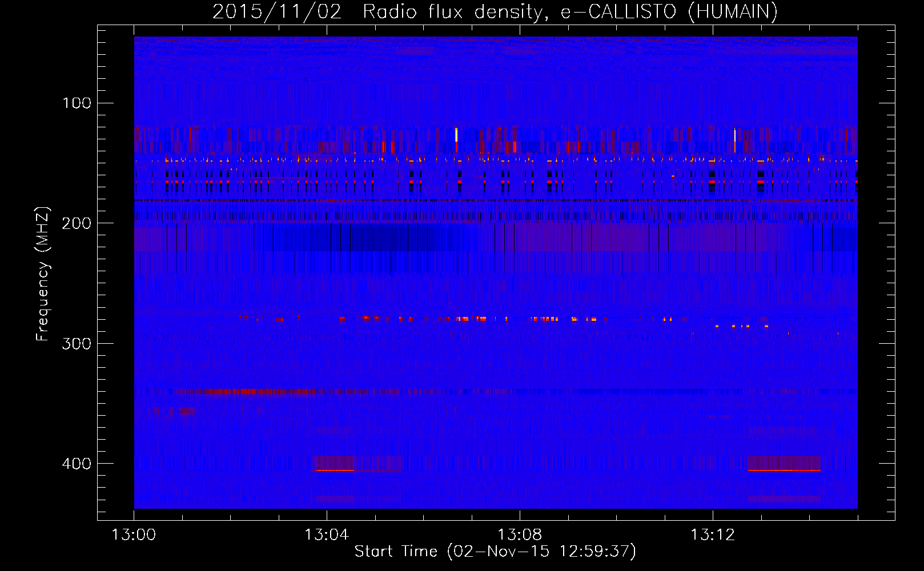Click the 200 frequency tick label

click(x=77, y=223)
